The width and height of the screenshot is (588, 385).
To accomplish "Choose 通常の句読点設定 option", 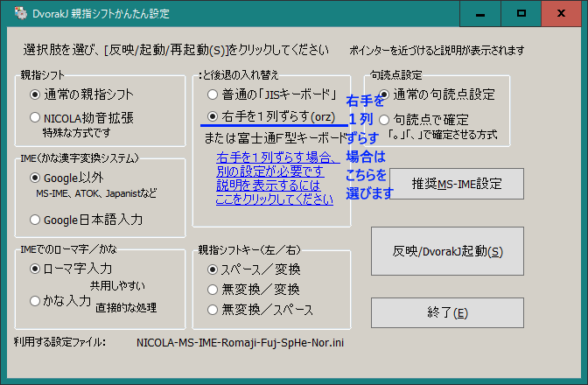I will point(382,94).
